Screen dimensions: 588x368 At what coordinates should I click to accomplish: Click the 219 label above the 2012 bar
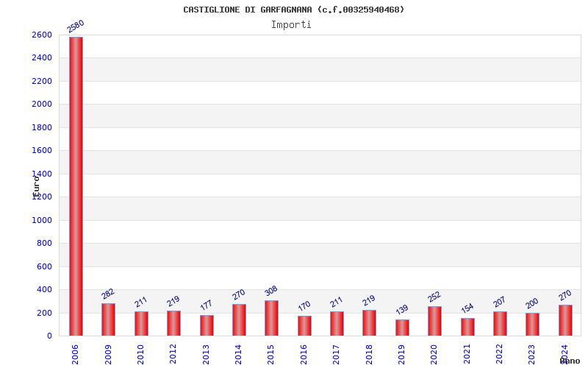(173, 301)
